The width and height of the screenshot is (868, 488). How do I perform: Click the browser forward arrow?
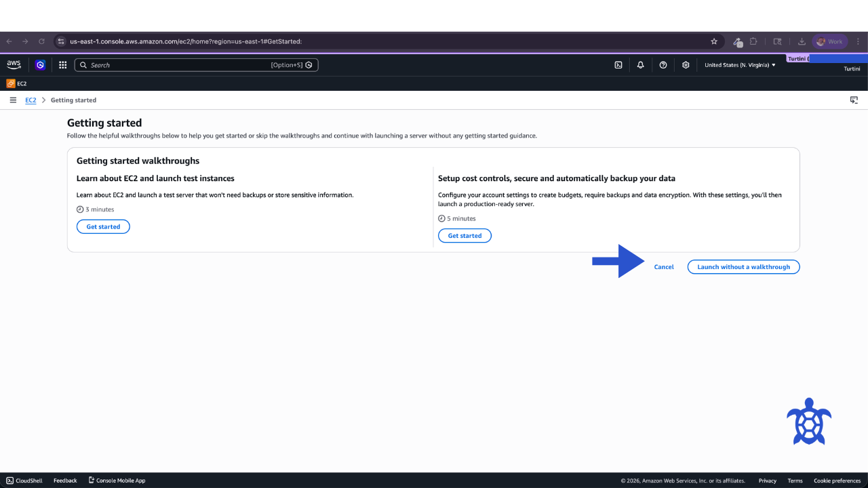click(x=25, y=41)
